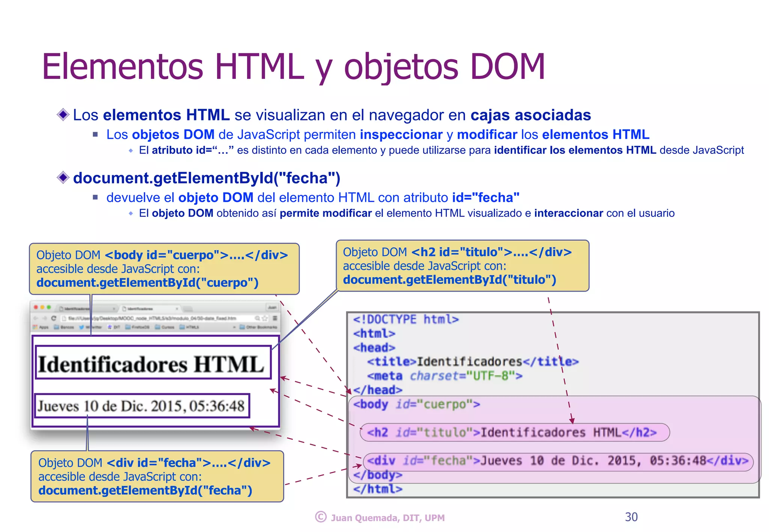Close the first Identificadores tab
Screen dimensions: 769x532
pos(114,309)
